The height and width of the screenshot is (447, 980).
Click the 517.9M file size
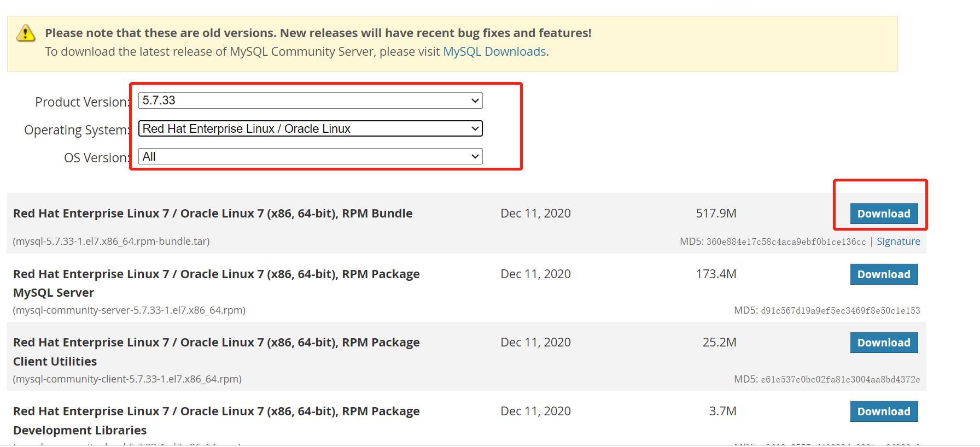(x=716, y=214)
